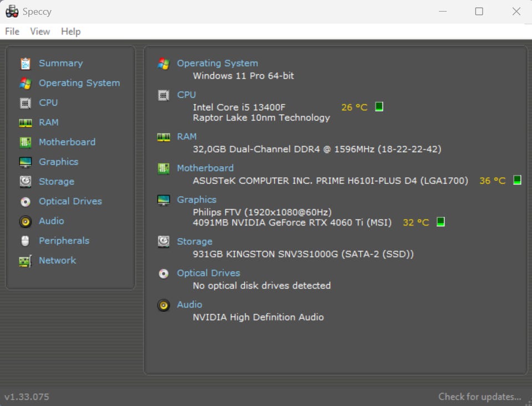Screen dimensions: 532x406
Task: Click the Graphics monitor icon in sidebar
Action: 25,162
